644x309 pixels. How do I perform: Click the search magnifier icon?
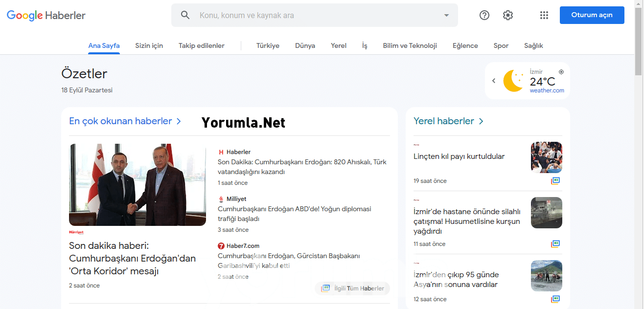click(x=185, y=15)
